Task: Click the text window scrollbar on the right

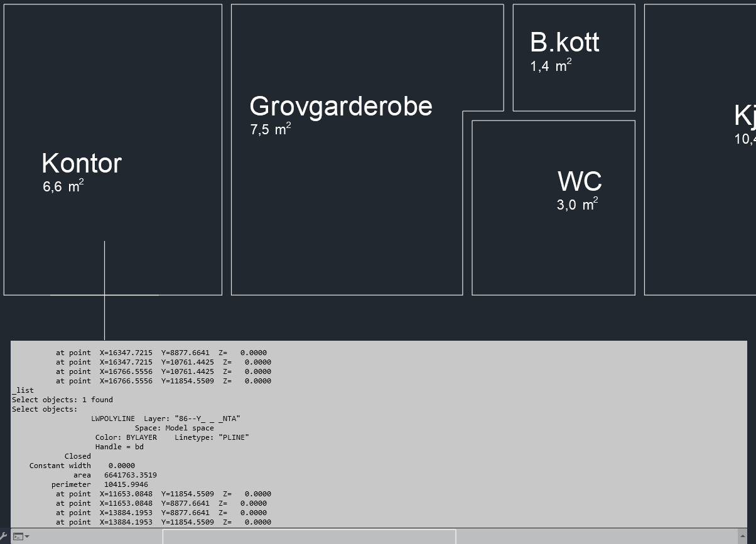Action: tap(742, 433)
